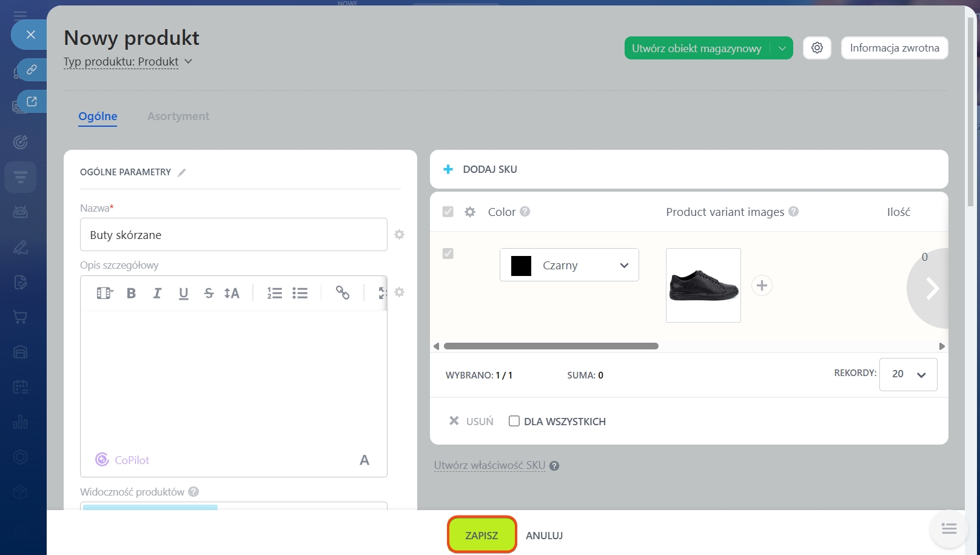Image resolution: width=980 pixels, height=555 pixels.
Task: Insert link using the chain icon
Action: click(x=343, y=293)
